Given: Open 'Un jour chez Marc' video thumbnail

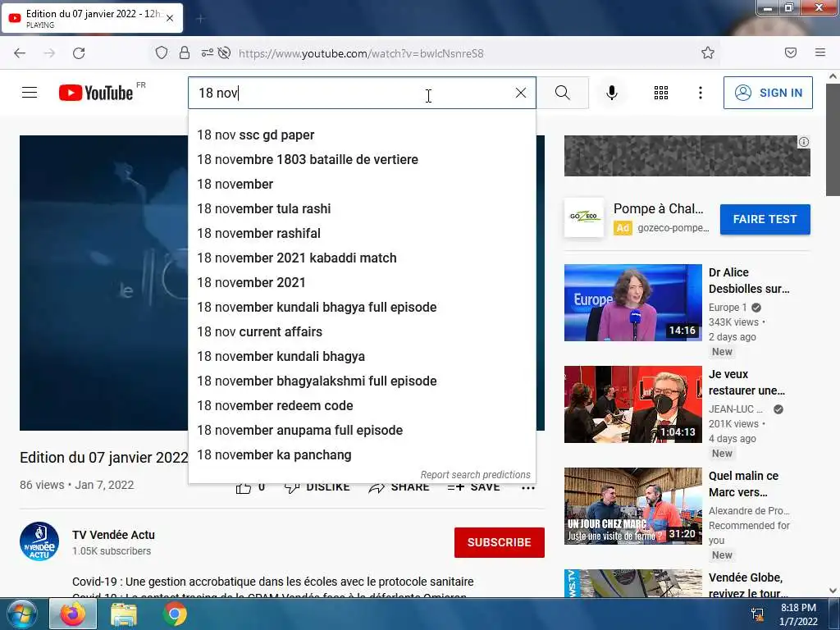Looking at the screenshot, I should click(x=632, y=506).
